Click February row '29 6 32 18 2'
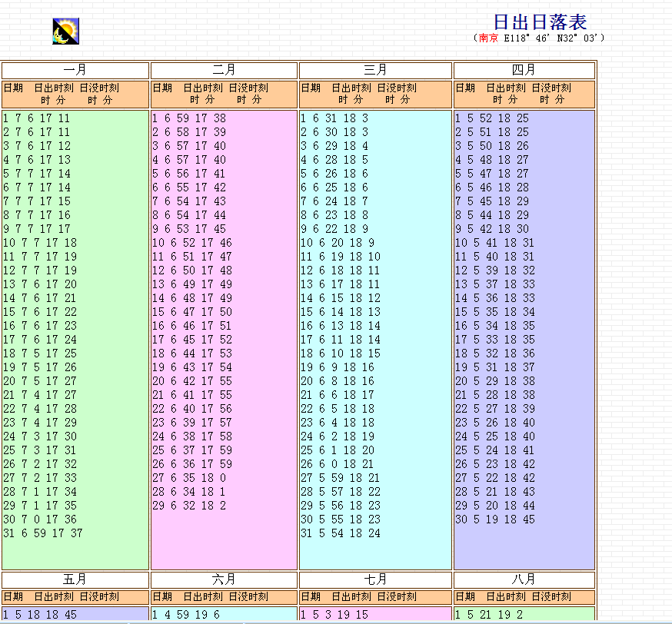Screen dimensions: 672x624 [189, 506]
